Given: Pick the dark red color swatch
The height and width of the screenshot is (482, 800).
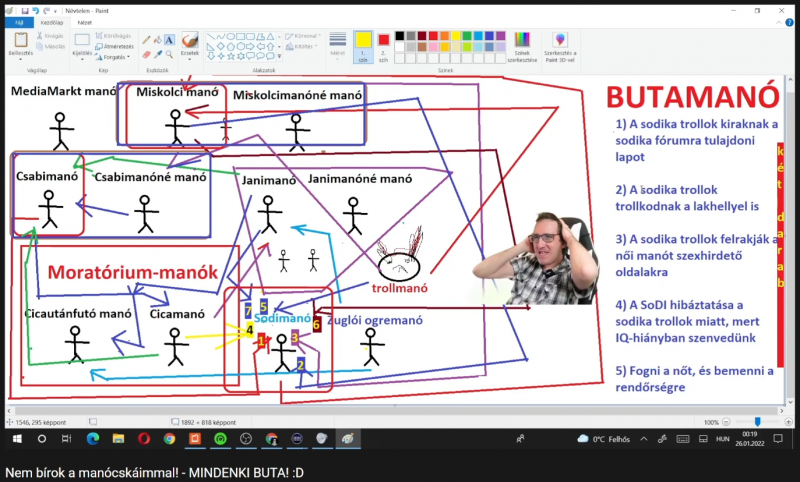Looking at the screenshot, I should [422, 36].
